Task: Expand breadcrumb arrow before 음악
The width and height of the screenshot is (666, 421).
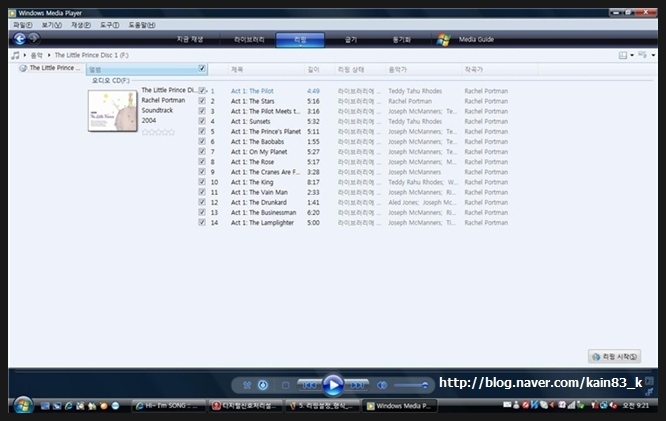Action: [25, 55]
